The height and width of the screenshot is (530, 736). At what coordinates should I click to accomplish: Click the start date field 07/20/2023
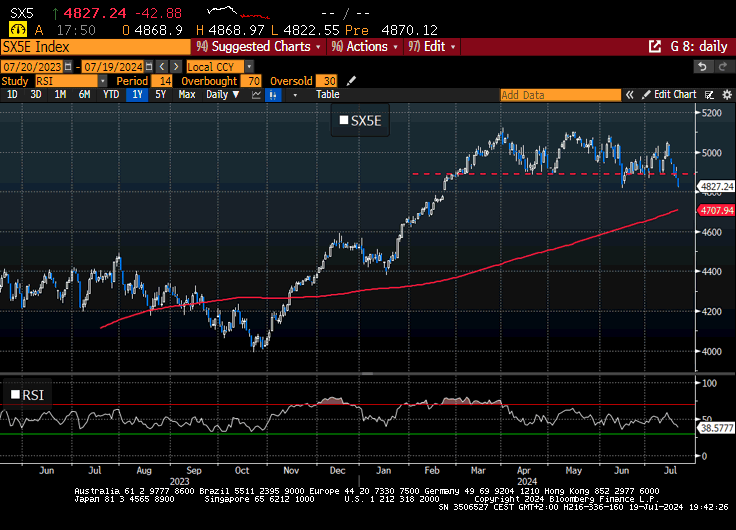tap(32, 67)
